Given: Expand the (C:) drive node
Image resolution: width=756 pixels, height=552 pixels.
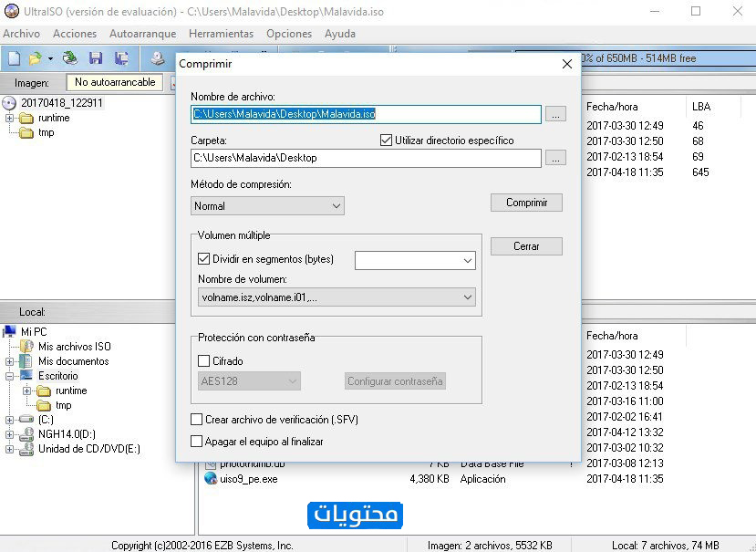Looking at the screenshot, I should tap(9, 420).
